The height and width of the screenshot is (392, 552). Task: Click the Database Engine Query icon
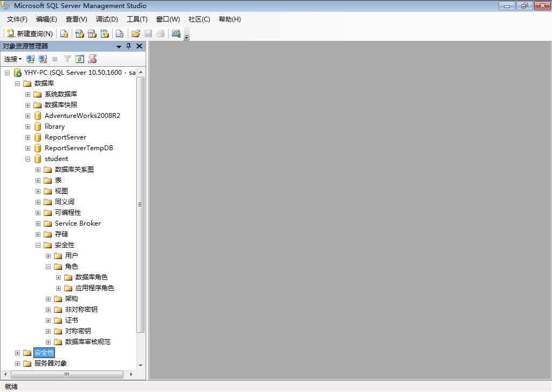(64, 33)
